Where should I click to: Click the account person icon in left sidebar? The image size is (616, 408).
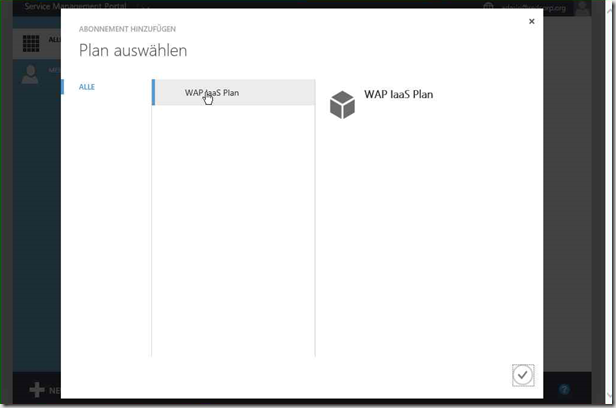click(30, 75)
